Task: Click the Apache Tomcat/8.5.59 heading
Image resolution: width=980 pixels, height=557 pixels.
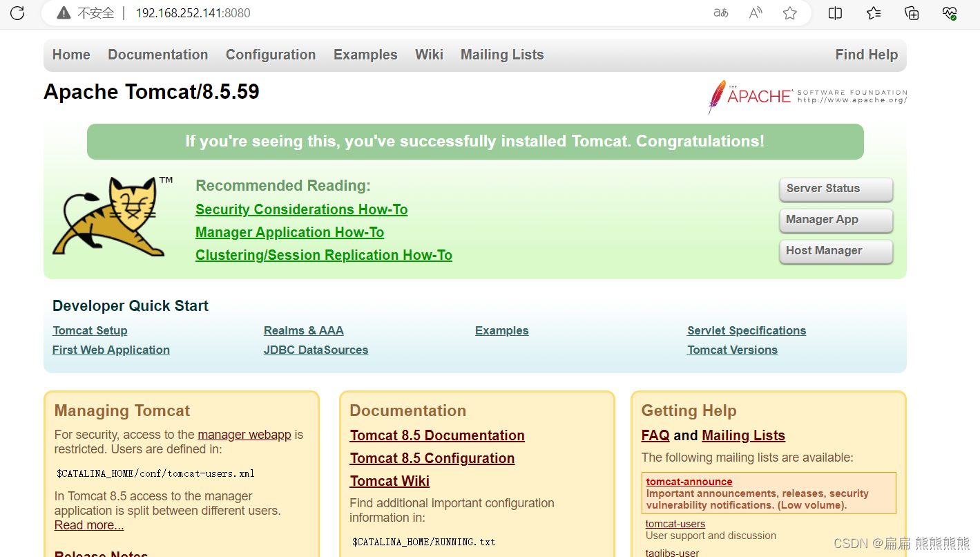Action: tap(151, 92)
